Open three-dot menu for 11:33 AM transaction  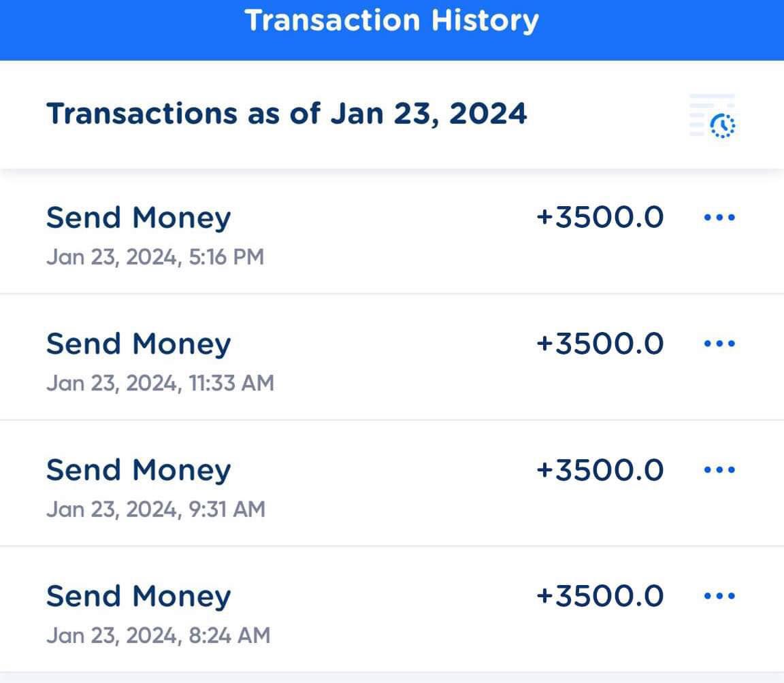(x=719, y=344)
